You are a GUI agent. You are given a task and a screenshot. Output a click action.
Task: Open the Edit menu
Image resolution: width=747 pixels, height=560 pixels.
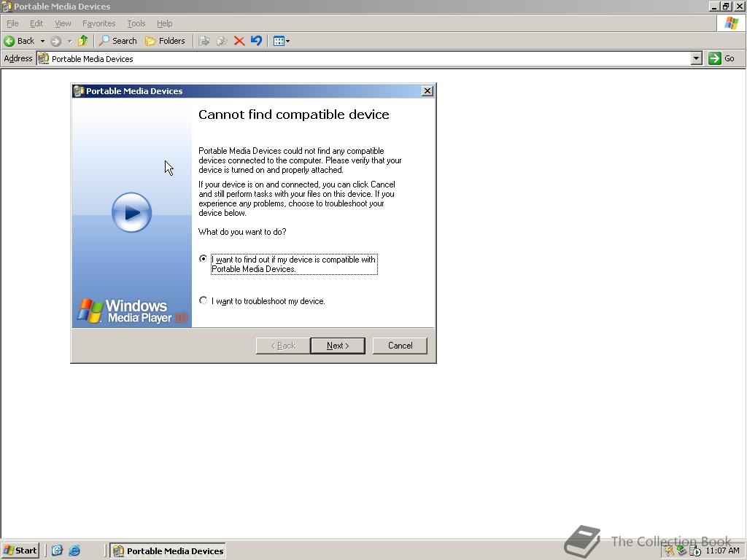(x=36, y=23)
